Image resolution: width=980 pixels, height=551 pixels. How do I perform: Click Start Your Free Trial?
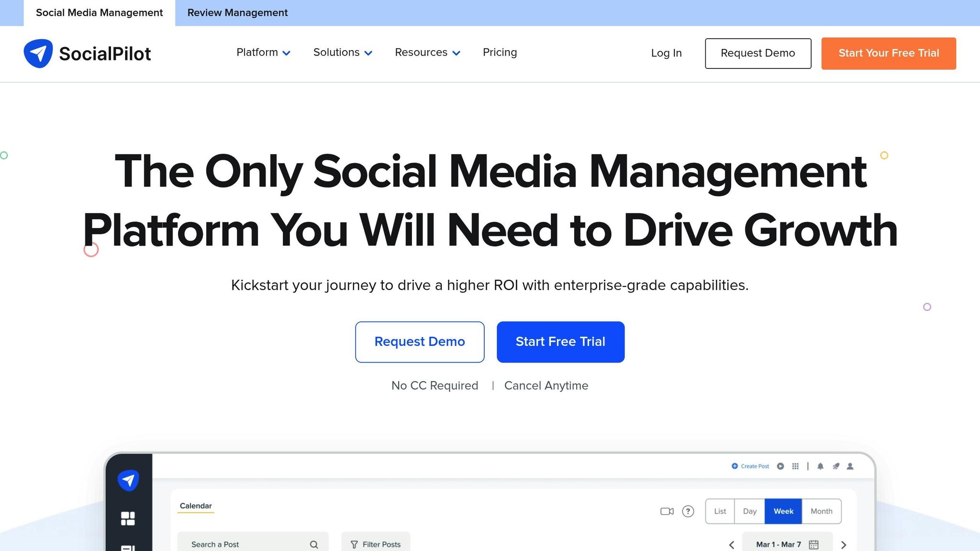[888, 53]
